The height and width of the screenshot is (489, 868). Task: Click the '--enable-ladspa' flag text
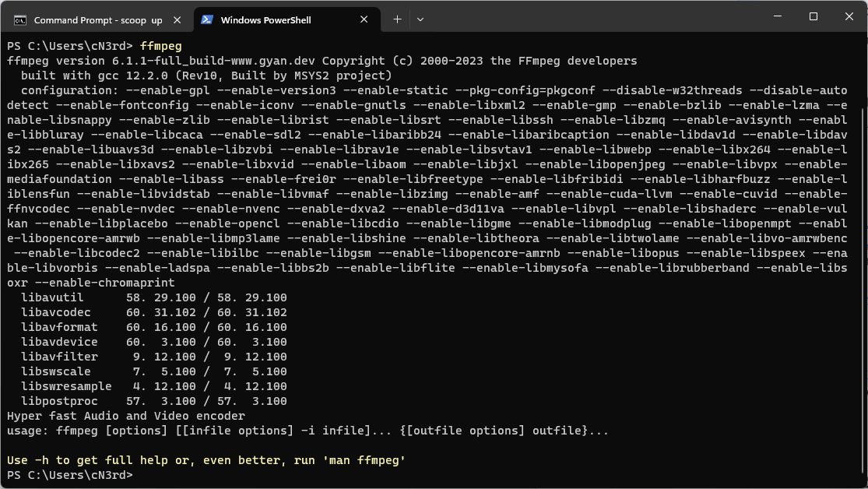click(157, 268)
